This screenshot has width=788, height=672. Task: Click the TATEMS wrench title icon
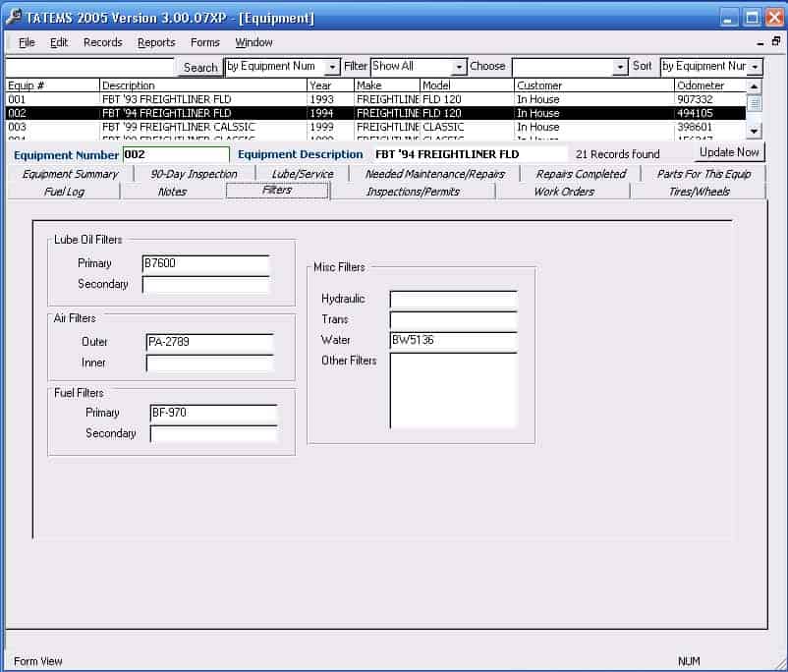[13, 17]
